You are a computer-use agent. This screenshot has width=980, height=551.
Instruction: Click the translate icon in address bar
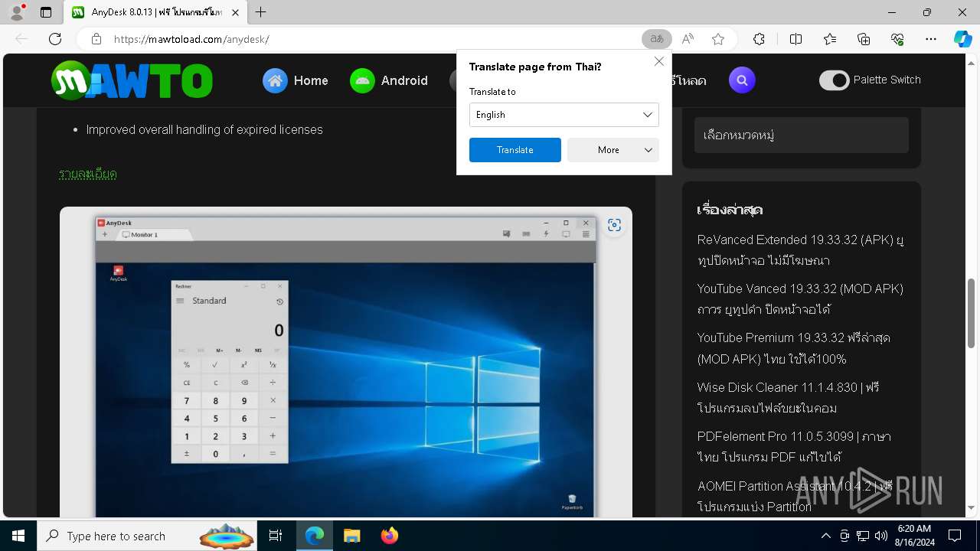[x=656, y=39]
